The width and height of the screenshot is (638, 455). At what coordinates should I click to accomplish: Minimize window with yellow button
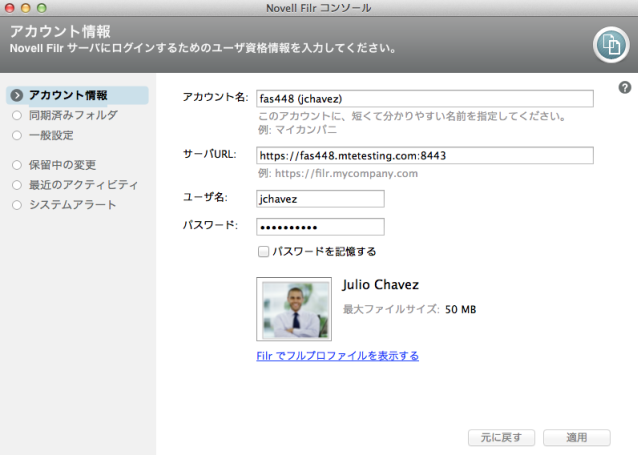point(26,8)
